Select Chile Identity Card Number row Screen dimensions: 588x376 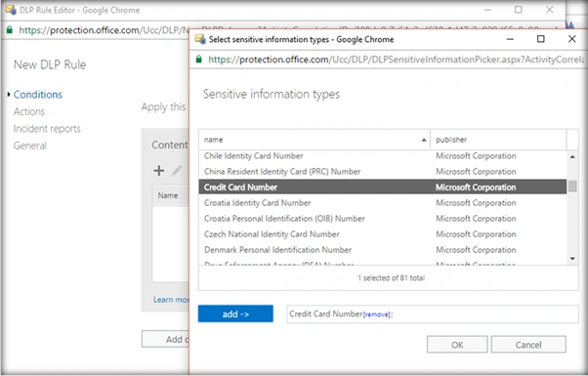[x=383, y=156]
